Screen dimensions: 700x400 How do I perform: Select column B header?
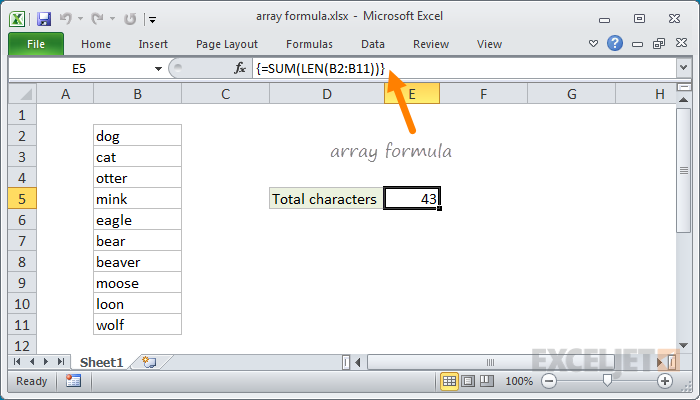coord(138,94)
